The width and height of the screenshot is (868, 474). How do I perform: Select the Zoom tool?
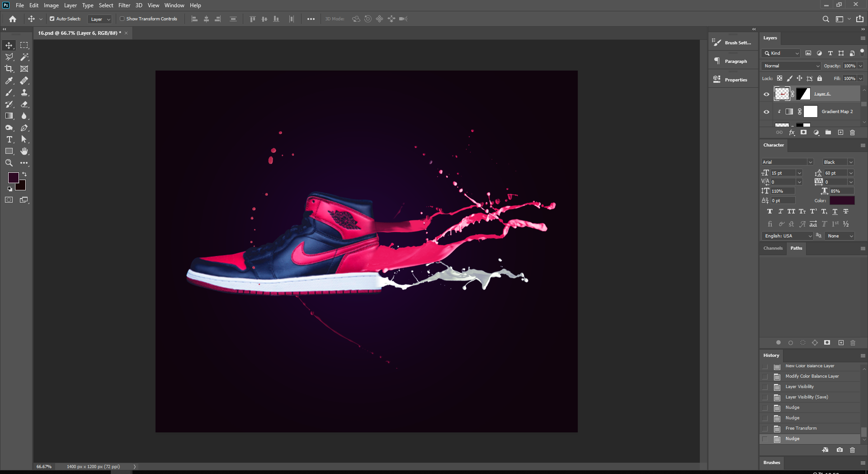click(9, 163)
